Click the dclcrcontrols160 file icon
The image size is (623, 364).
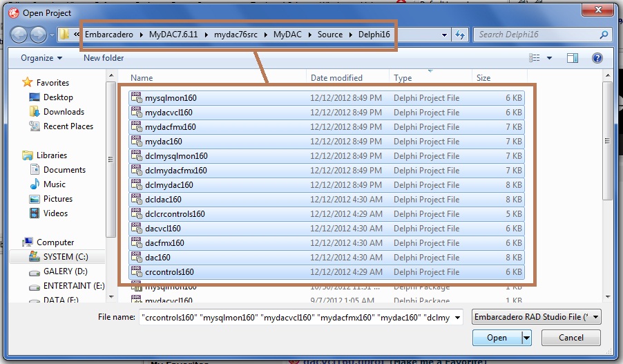[x=137, y=213]
